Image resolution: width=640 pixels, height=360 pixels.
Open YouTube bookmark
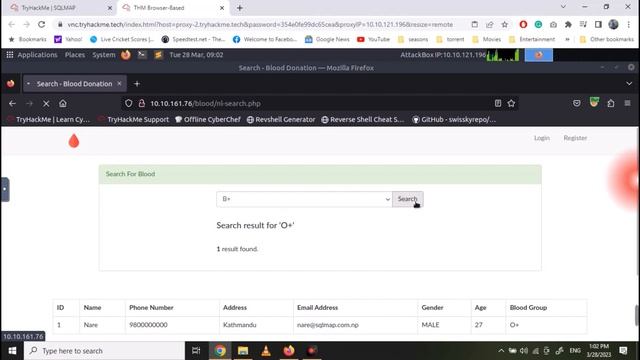point(373,39)
